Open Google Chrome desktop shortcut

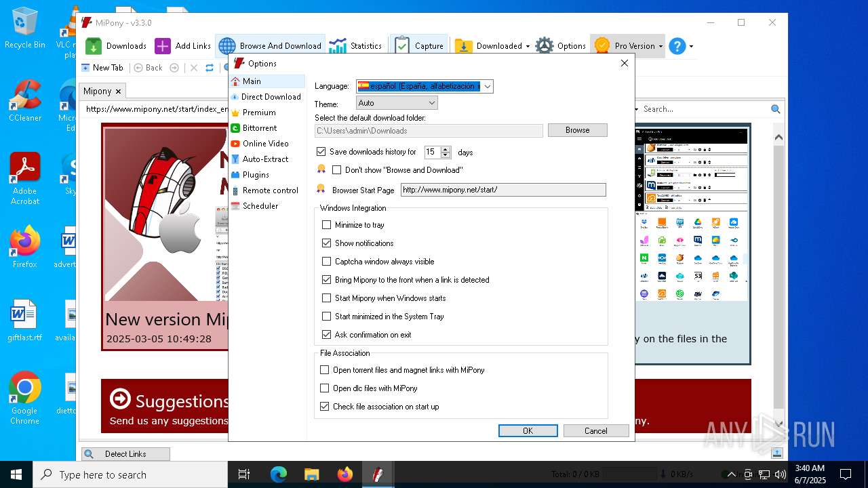(x=24, y=399)
